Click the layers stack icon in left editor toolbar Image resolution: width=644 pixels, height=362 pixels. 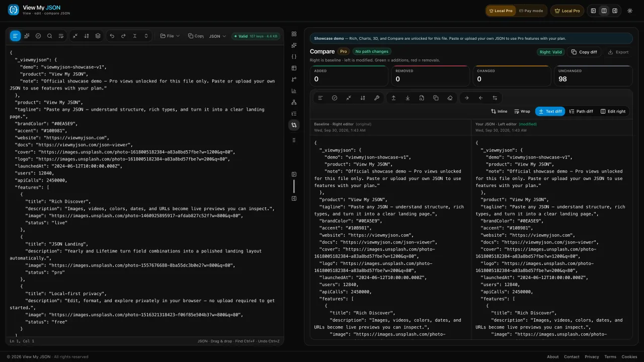pyautogui.click(x=98, y=36)
